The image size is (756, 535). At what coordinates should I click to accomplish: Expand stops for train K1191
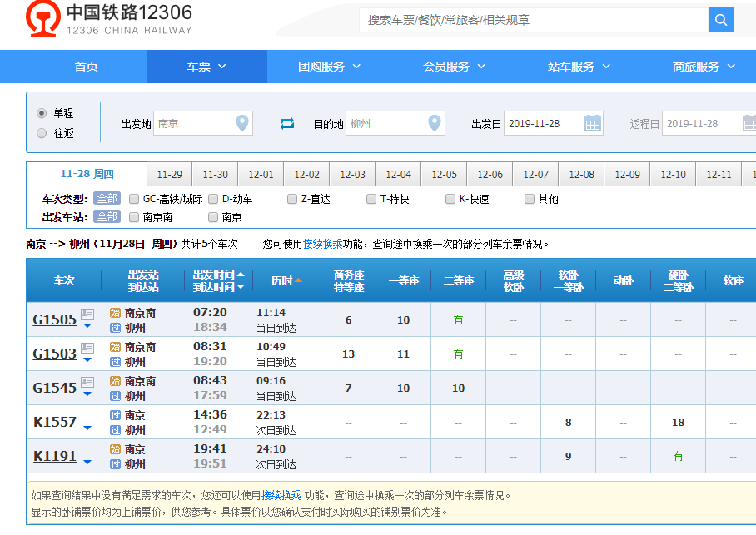87,463
